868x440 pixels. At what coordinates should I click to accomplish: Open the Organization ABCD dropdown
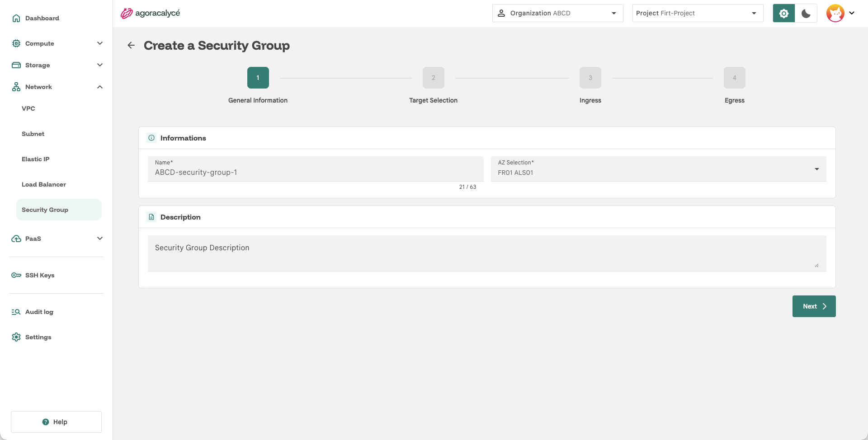(x=558, y=13)
